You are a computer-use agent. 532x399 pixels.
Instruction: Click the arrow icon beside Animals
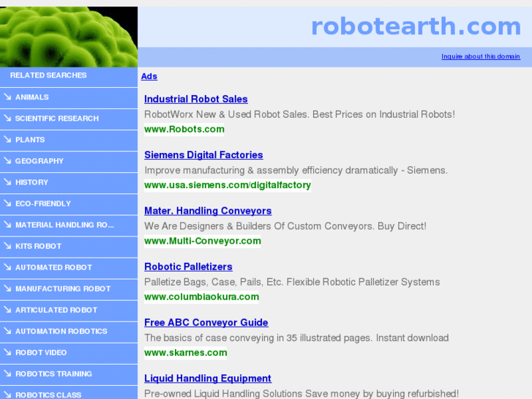coord(7,97)
